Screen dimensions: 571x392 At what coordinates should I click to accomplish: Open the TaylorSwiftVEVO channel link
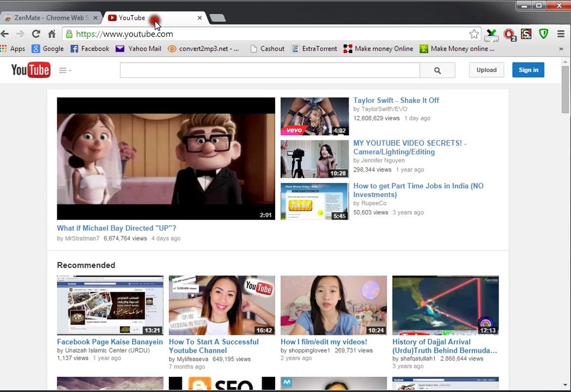pyautogui.click(x=384, y=109)
